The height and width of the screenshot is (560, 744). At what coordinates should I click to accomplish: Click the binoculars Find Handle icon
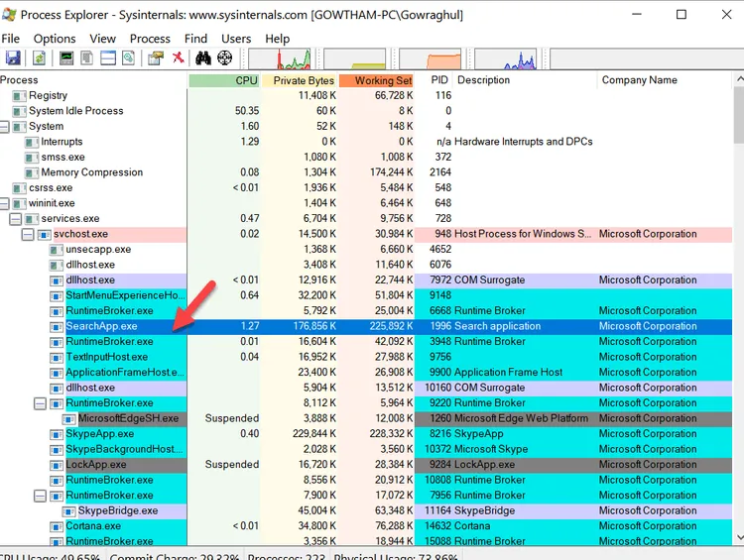click(203, 57)
